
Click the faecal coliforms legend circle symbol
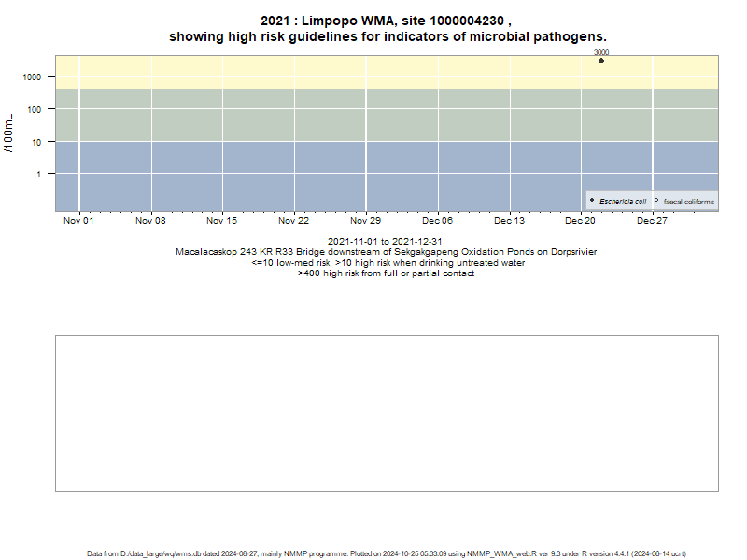tap(656, 200)
